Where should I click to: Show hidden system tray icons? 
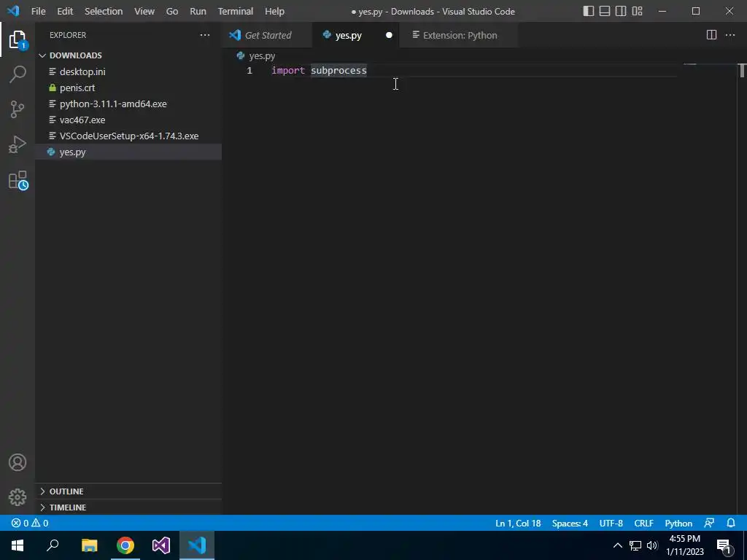coord(617,545)
